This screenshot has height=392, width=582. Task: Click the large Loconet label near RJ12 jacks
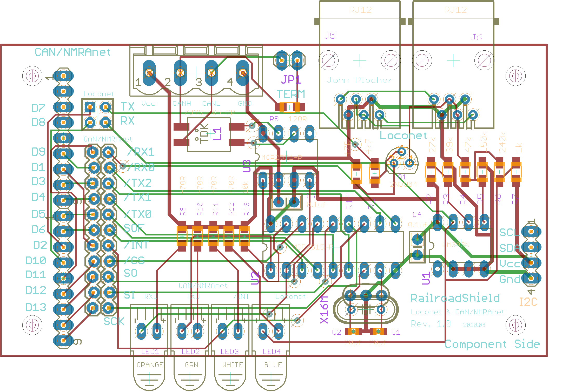[x=403, y=136]
